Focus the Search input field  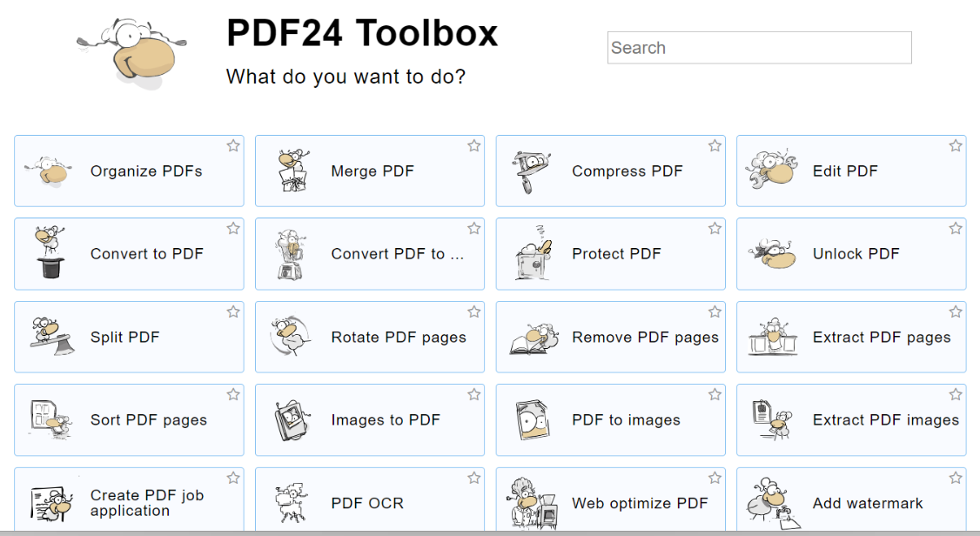click(760, 48)
